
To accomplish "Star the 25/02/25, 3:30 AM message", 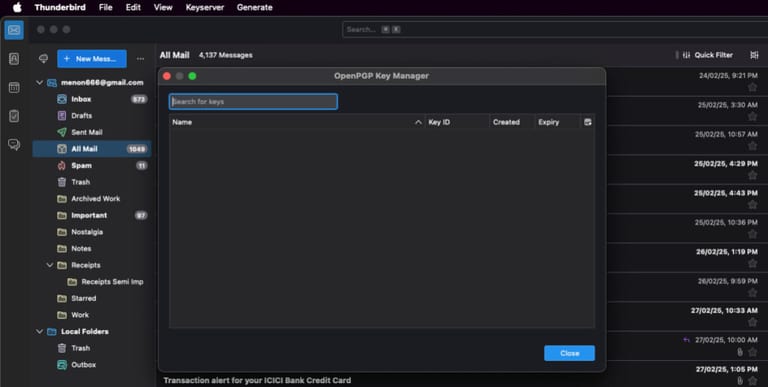I will click(752, 117).
